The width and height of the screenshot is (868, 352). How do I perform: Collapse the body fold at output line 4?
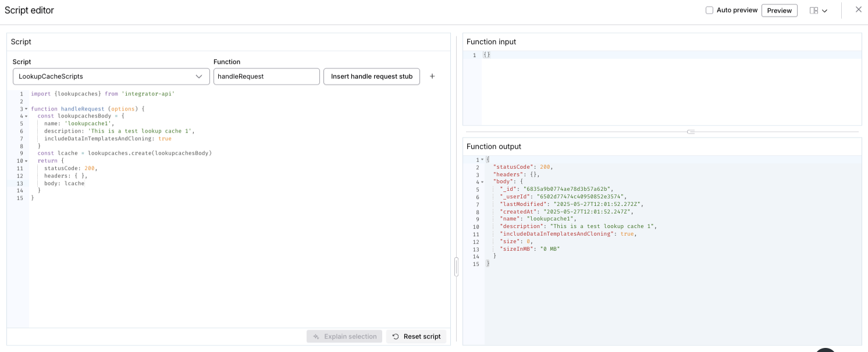coord(482,182)
